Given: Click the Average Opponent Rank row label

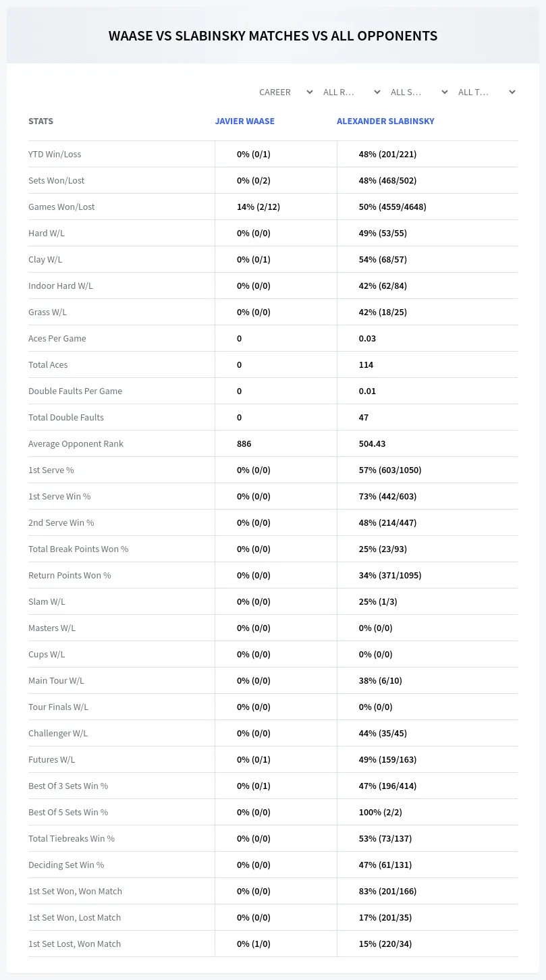Looking at the screenshot, I should click(x=76, y=443).
